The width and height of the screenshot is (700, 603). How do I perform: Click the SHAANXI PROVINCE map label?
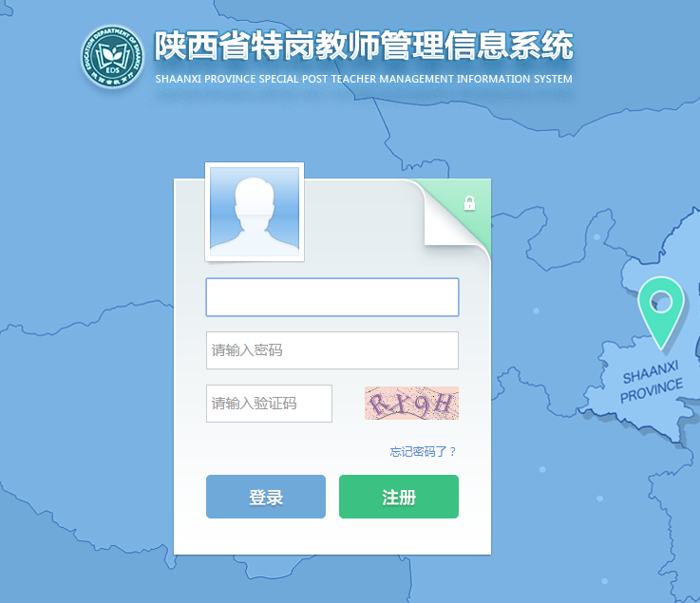click(x=651, y=382)
